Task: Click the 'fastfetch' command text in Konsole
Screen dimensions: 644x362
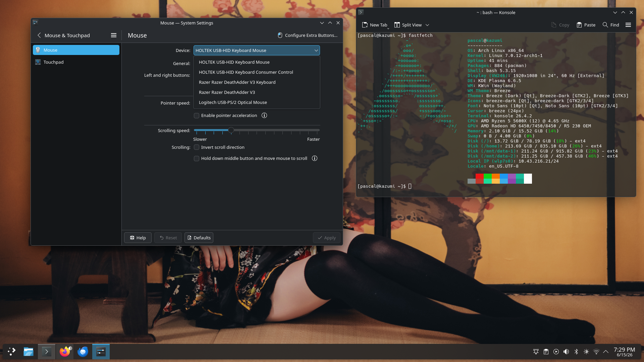Action: point(421,35)
